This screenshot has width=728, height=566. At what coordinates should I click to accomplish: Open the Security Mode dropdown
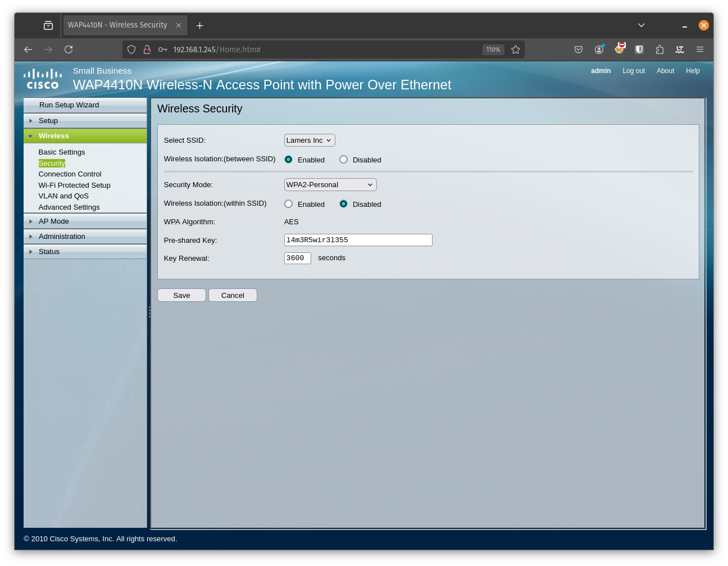330,185
